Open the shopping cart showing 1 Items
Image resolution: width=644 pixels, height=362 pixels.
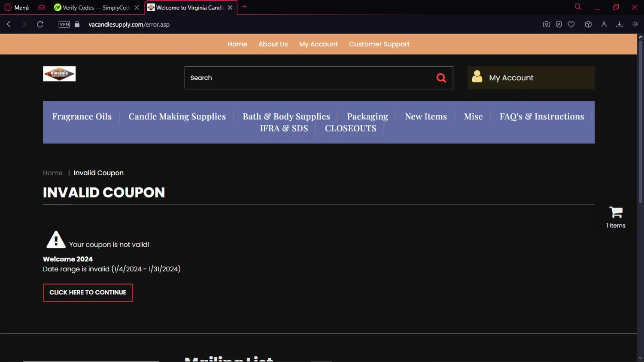coord(616,217)
